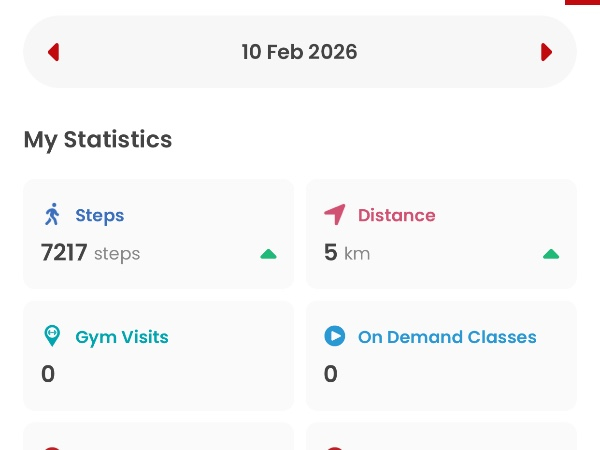Viewport: 600px width, 450px height.
Task: Advance to next day with right arrow
Action: 546,52
